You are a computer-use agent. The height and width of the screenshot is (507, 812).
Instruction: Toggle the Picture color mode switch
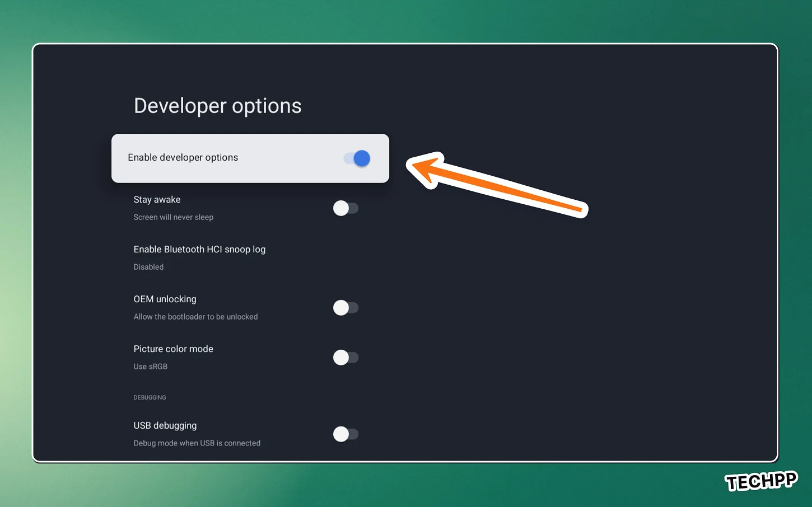pos(346,357)
